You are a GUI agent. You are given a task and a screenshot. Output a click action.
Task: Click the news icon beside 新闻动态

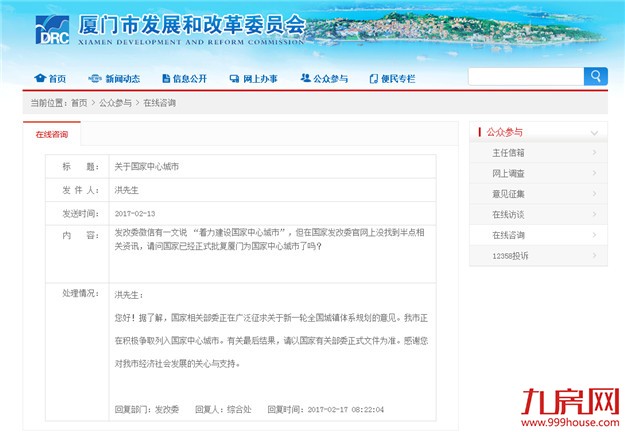(95, 79)
